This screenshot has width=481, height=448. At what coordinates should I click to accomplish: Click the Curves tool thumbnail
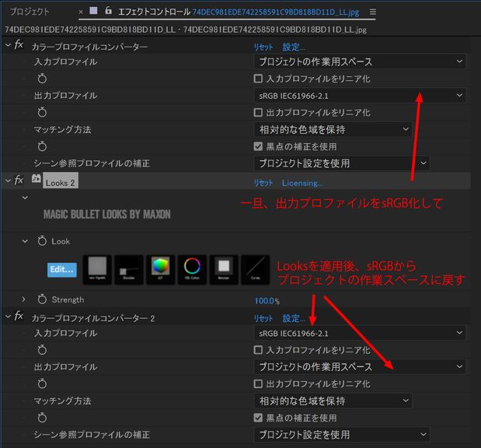pyautogui.click(x=255, y=270)
